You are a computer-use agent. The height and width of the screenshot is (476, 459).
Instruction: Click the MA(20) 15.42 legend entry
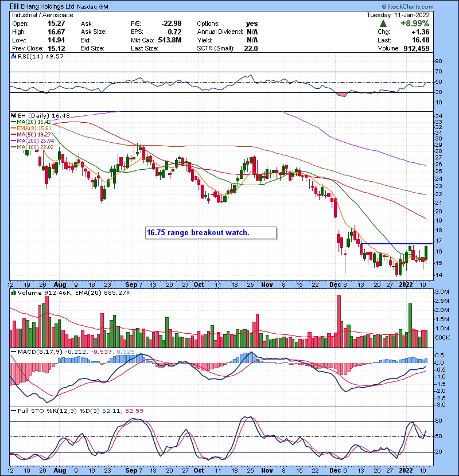32,122
